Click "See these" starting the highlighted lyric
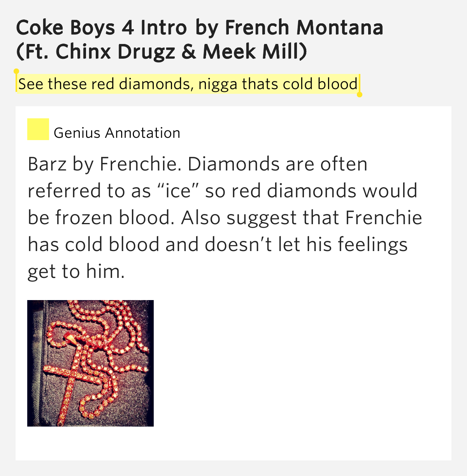This screenshot has height=476, width=467. click(x=52, y=84)
